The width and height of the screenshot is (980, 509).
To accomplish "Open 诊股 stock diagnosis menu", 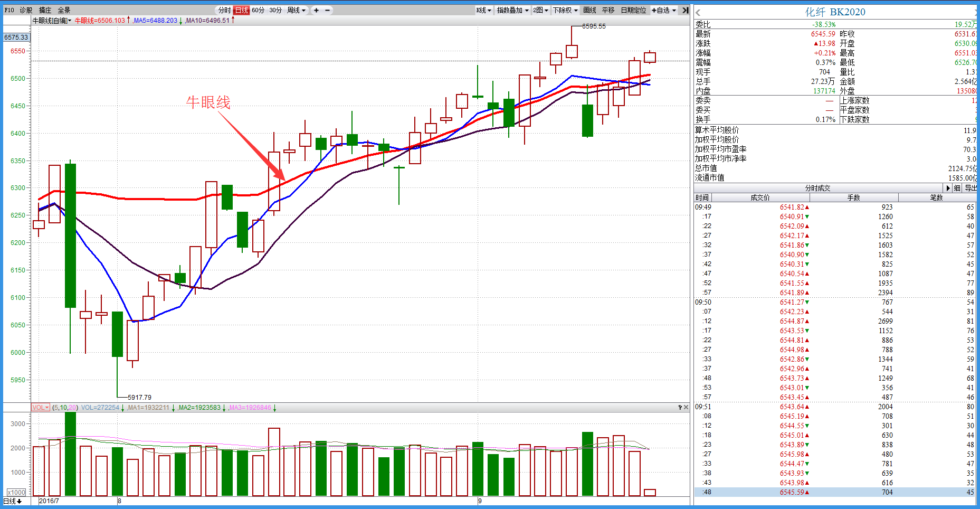I will 26,10.
